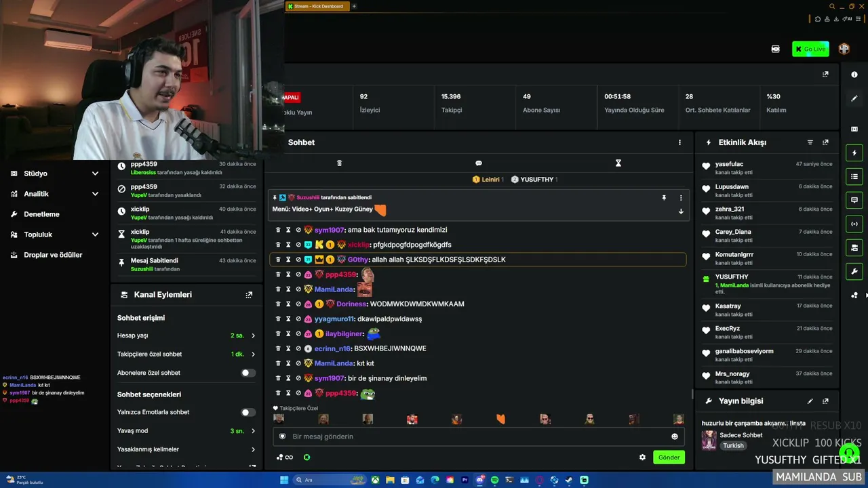868x488 pixels.
Task: Open Yavaş mod setting
Action: [186, 431]
